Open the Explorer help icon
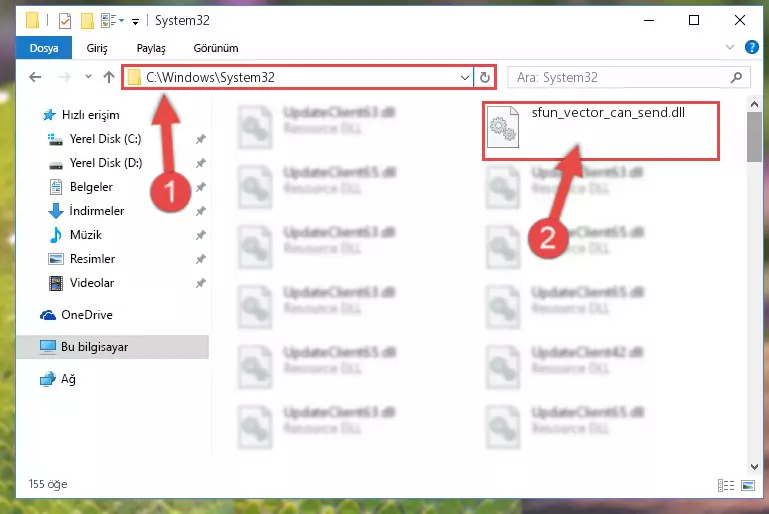The height and width of the screenshot is (514, 769). [x=751, y=48]
